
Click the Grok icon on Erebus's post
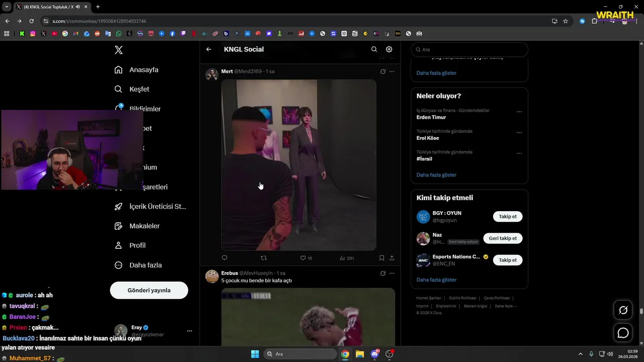click(x=383, y=274)
